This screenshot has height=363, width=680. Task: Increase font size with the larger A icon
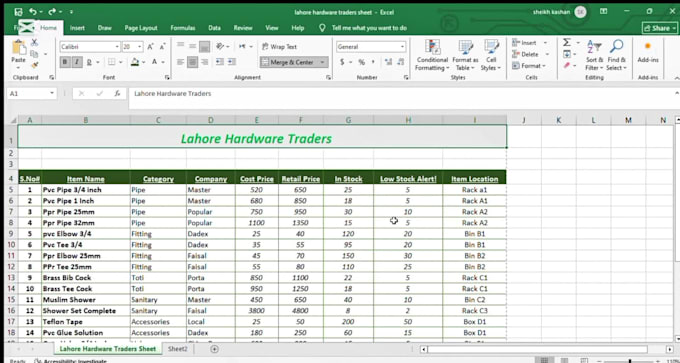tap(150, 47)
